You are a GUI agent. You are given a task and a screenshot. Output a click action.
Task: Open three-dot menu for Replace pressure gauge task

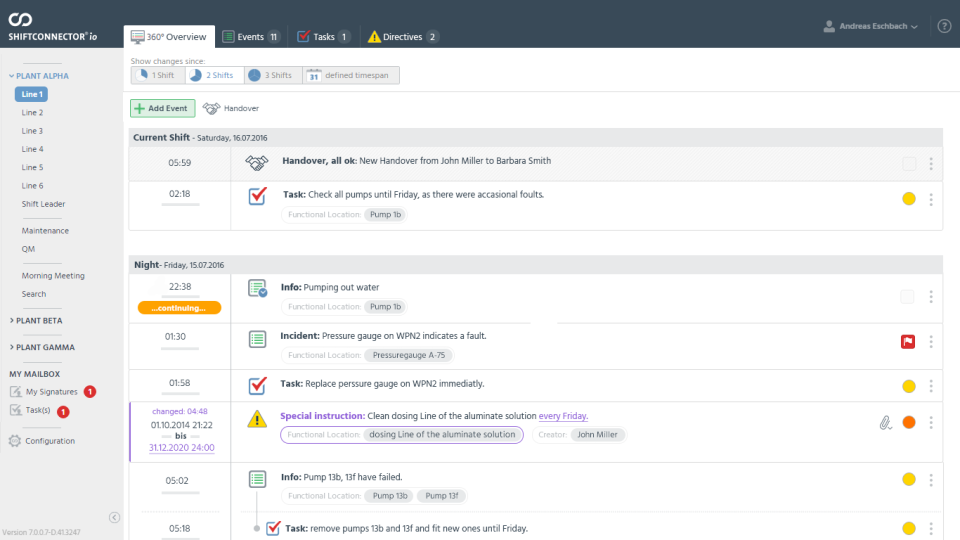931,386
